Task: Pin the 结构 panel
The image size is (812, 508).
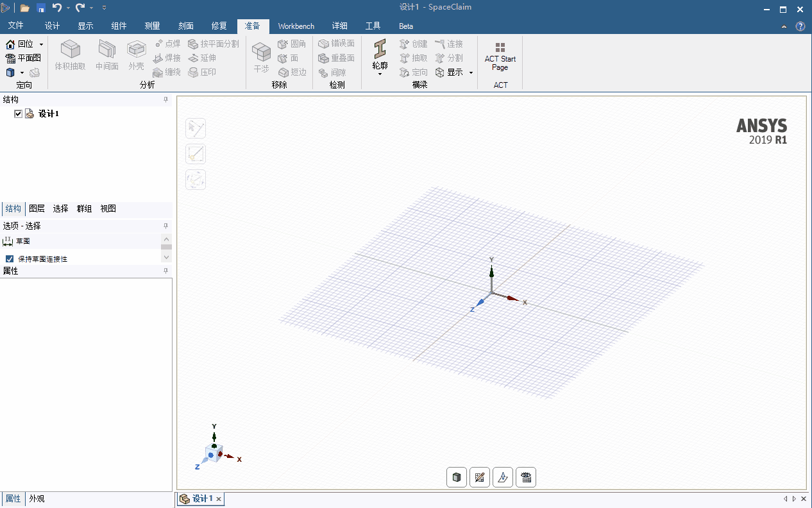Action: click(165, 100)
